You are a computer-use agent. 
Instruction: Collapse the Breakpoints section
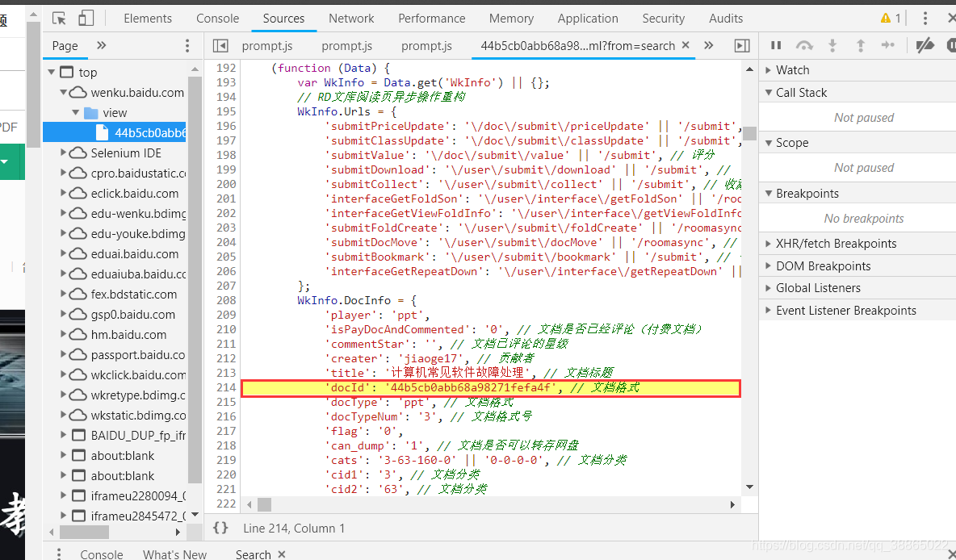tap(768, 193)
